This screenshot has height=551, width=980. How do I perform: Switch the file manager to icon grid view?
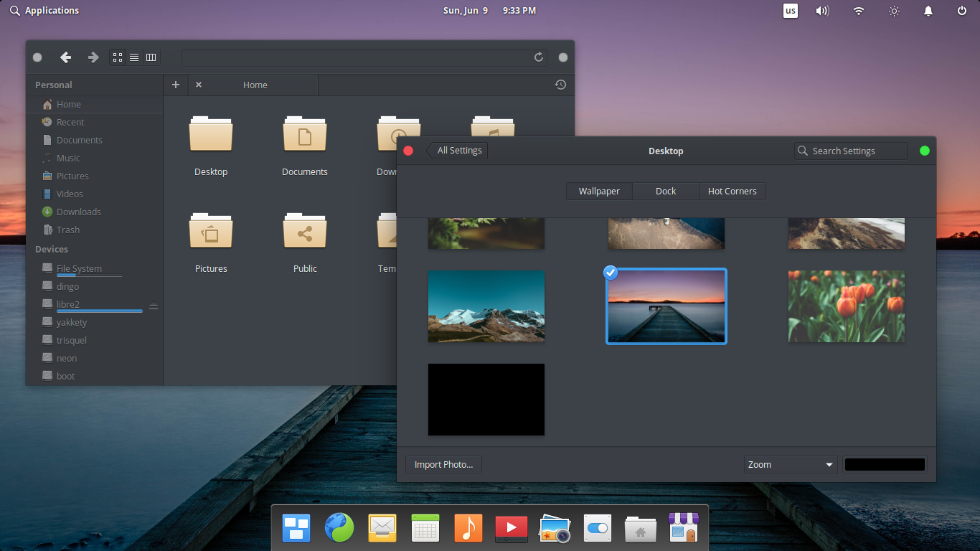coord(118,57)
